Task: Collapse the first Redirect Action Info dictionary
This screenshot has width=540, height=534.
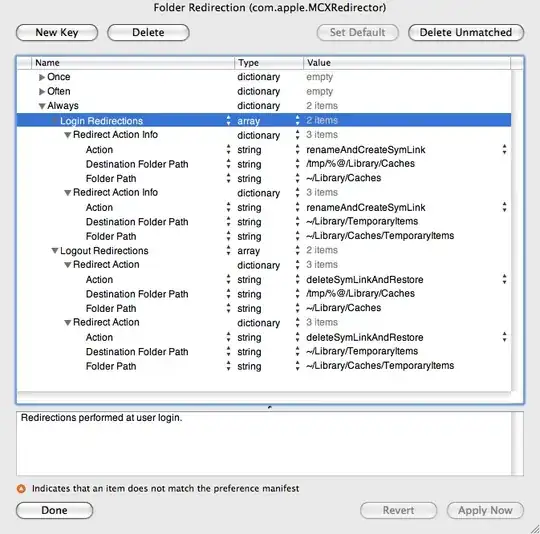Action: [x=68, y=135]
